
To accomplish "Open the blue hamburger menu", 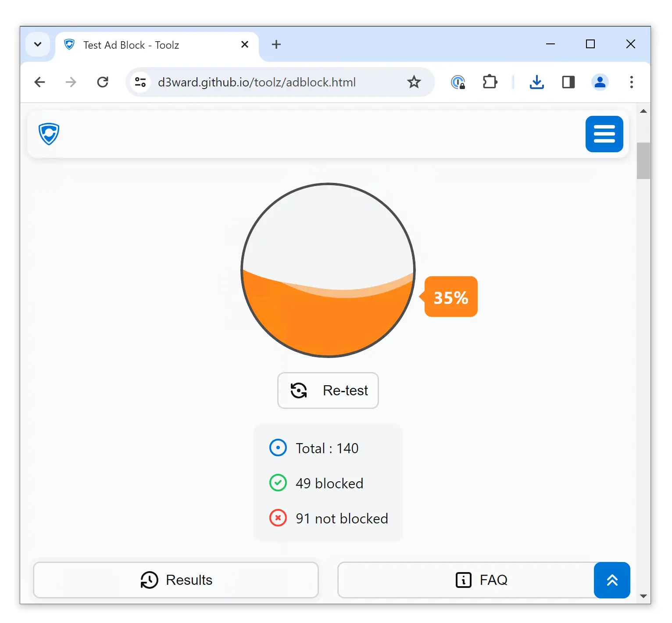I will (604, 134).
